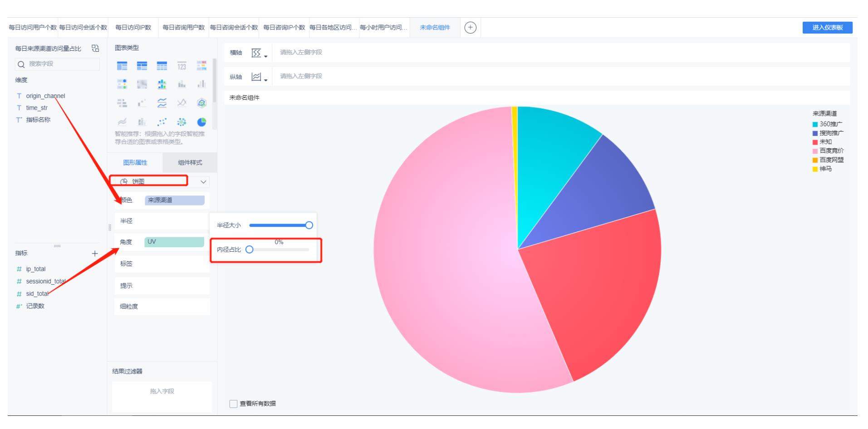This screenshot has width=868, height=429.
Task: Switch to the 组件样式 panel tab
Action: click(190, 163)
